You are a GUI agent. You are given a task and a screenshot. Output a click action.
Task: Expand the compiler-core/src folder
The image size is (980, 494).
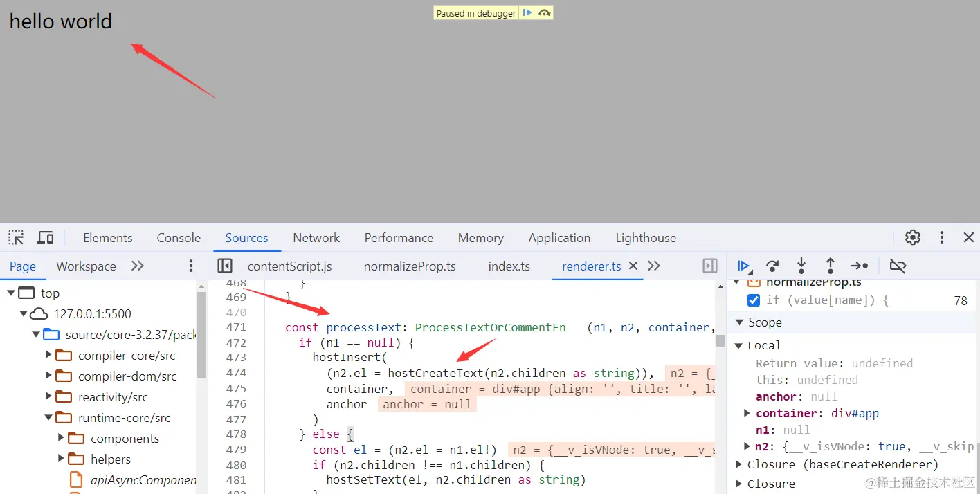tap(48, 356)
